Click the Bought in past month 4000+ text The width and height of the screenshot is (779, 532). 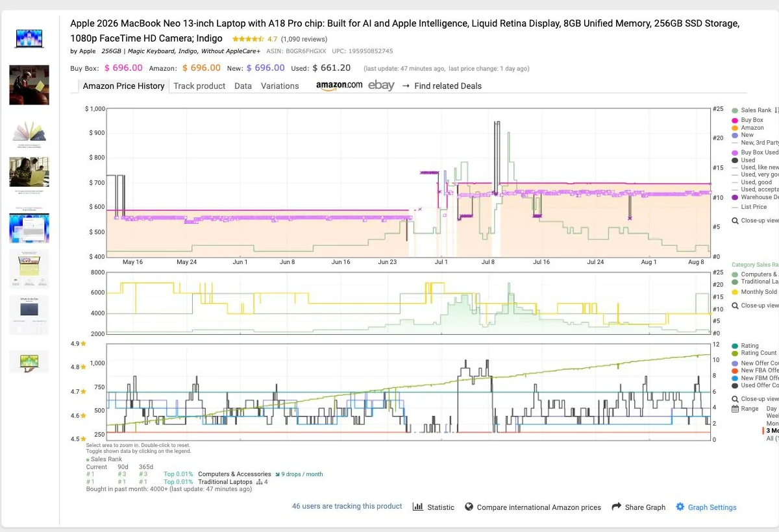coord(169,489)
